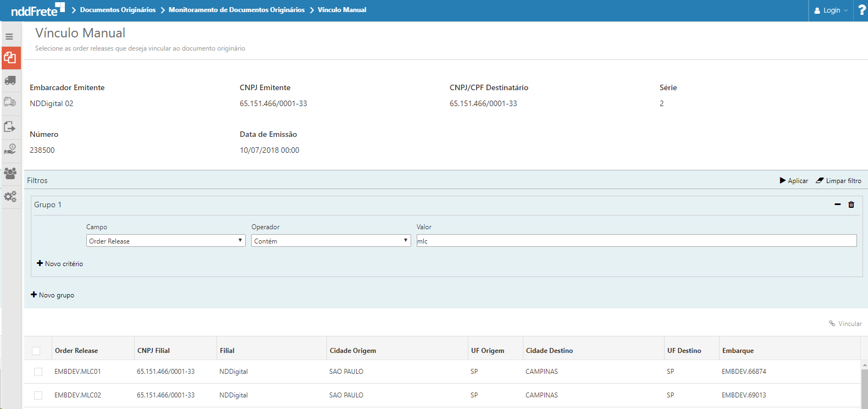Open the Operador dropdown showing Contém

tap(331, 241)
